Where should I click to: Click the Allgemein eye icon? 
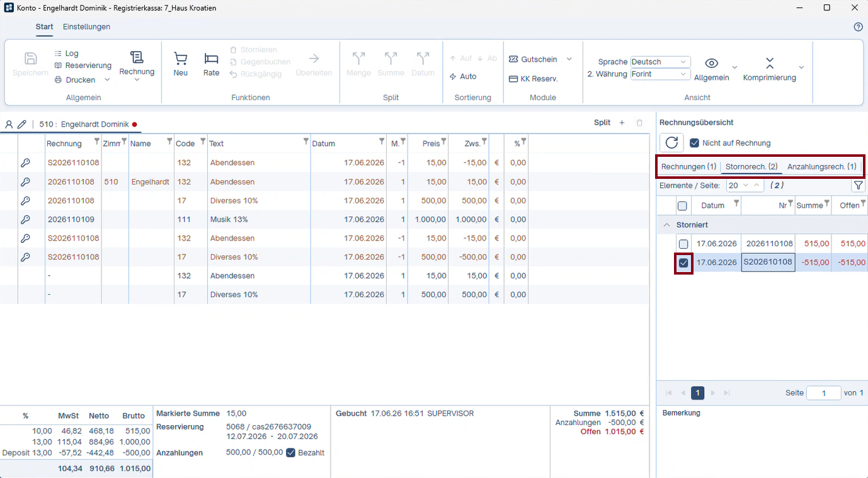tap(712, 63)
